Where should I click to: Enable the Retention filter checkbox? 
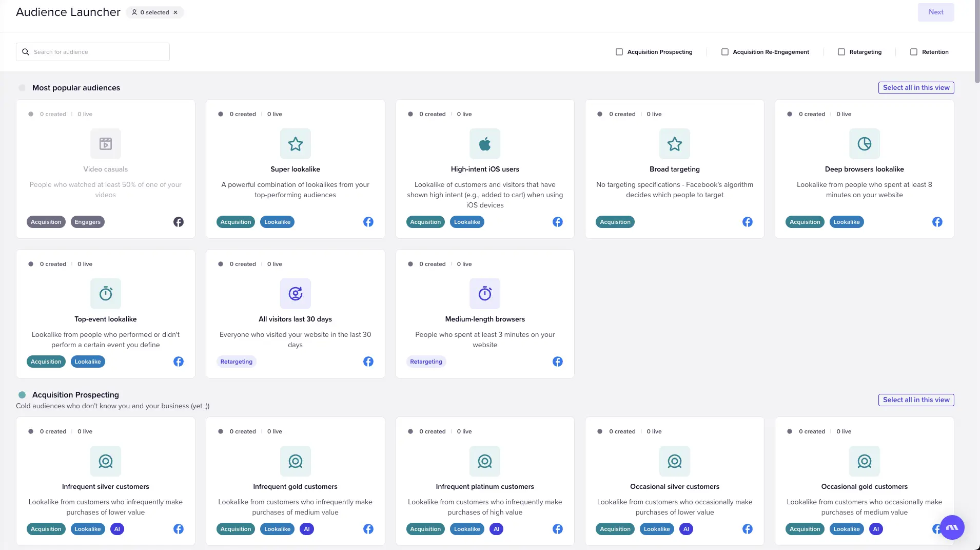point(913,51)
